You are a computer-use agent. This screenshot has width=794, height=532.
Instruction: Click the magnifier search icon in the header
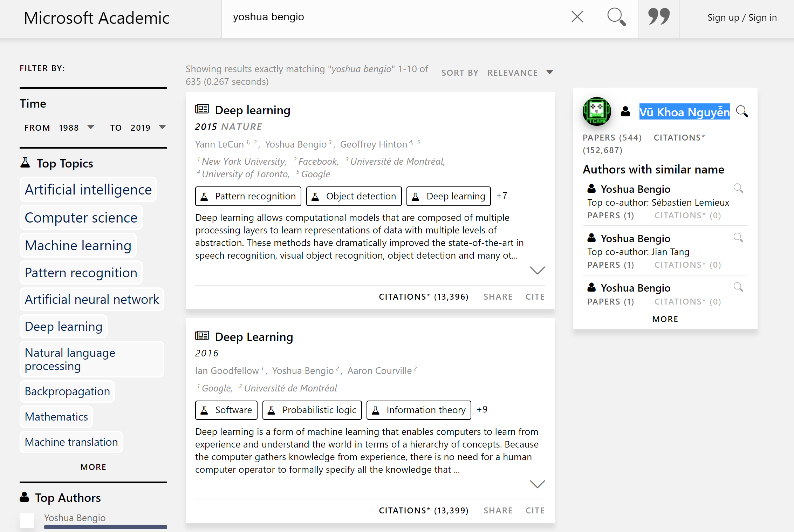point(617,16)
